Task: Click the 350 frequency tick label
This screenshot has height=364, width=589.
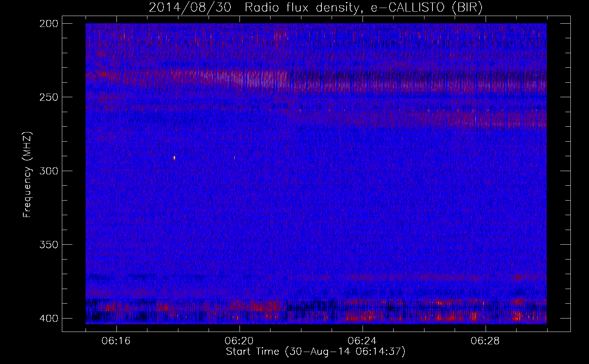Action: tap(48, 245)
